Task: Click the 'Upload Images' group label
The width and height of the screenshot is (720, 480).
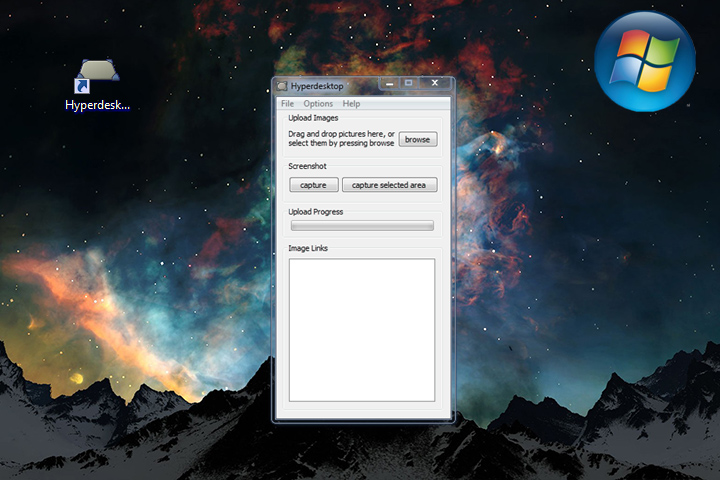Action: (x=313, y=118)
